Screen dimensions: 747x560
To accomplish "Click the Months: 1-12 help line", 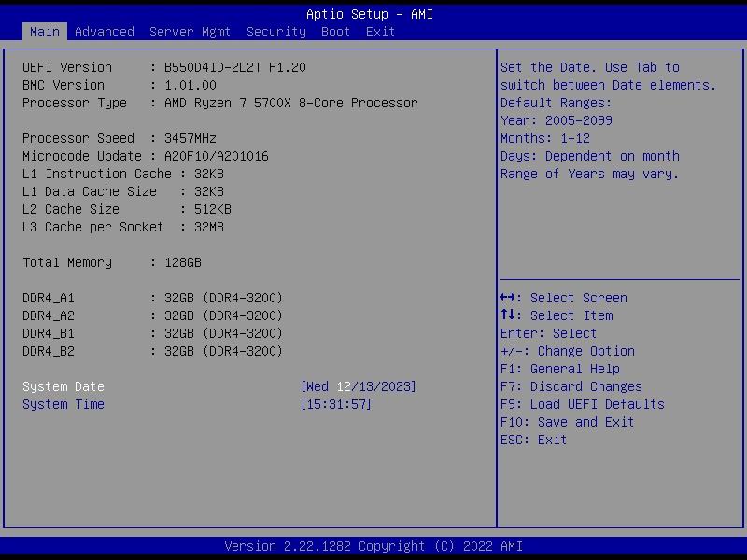I will coord(545,138).
